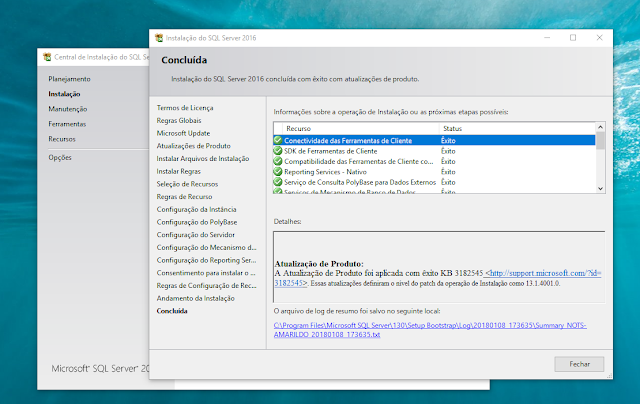
Task: Click the Configuração do Reporting Ser... step
Action: coord(207,260)
